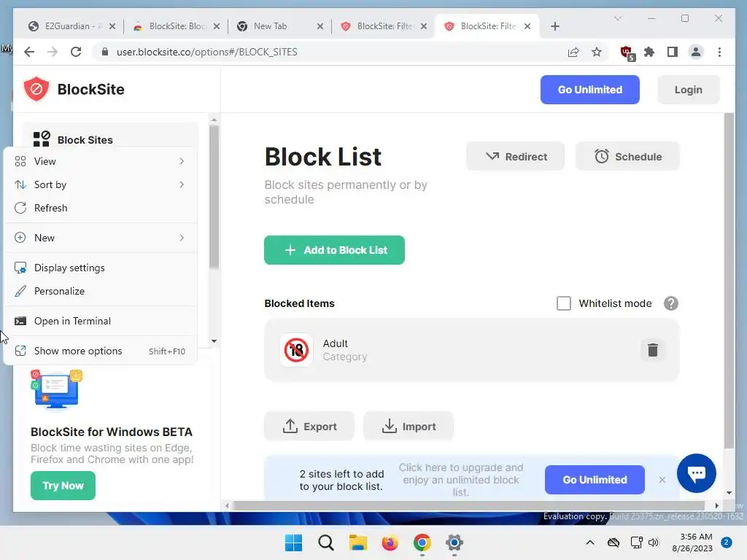Screen dimensions: 747x560
Task: Click sidebar scrollbar down arrow
Action: coord(214,341)
